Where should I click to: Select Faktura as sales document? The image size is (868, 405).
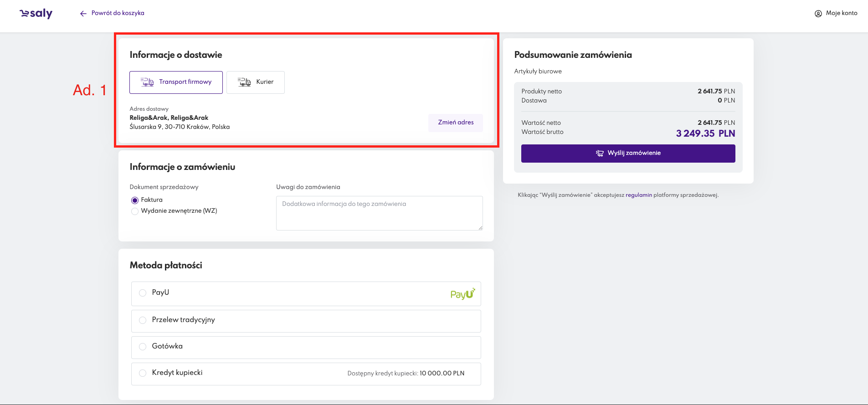pyautogui.click(x=135, y=200)
